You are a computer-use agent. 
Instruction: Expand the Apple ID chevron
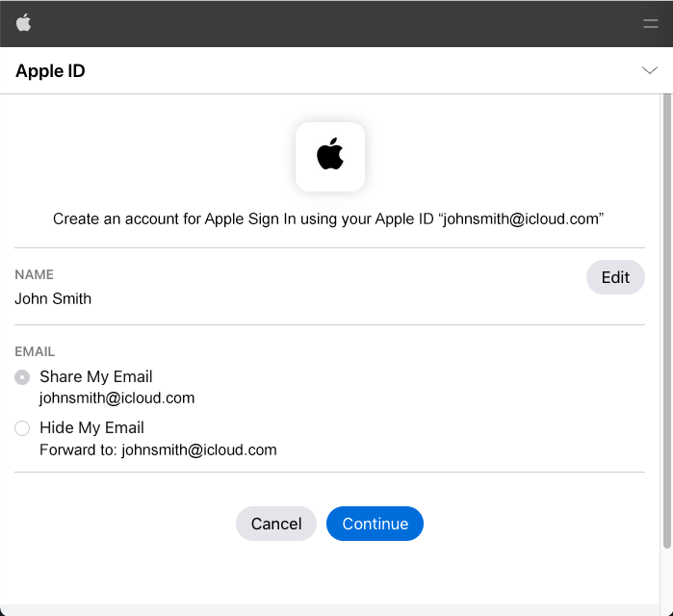pyautogui.click(x=649, y=70)
